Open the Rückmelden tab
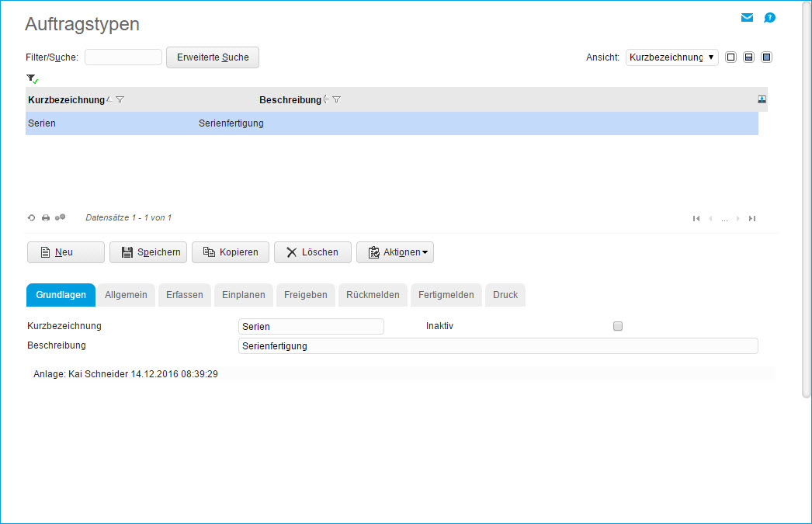Image resolution: width=812 pixels, height=524 pixels. tap(373, 295)
